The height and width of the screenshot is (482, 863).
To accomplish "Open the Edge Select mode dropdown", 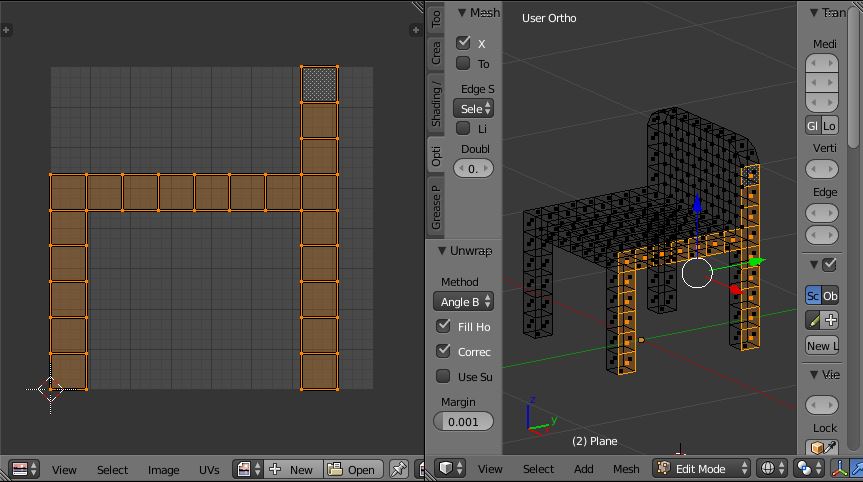I will point(473,108).
